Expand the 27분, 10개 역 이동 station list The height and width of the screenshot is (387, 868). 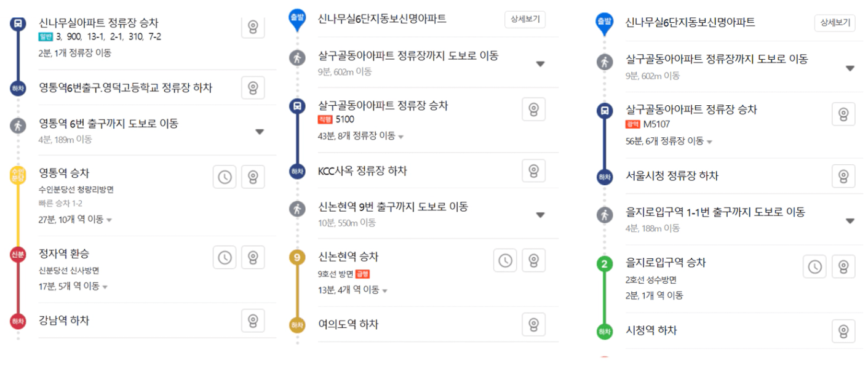click(x=75, y=220)
